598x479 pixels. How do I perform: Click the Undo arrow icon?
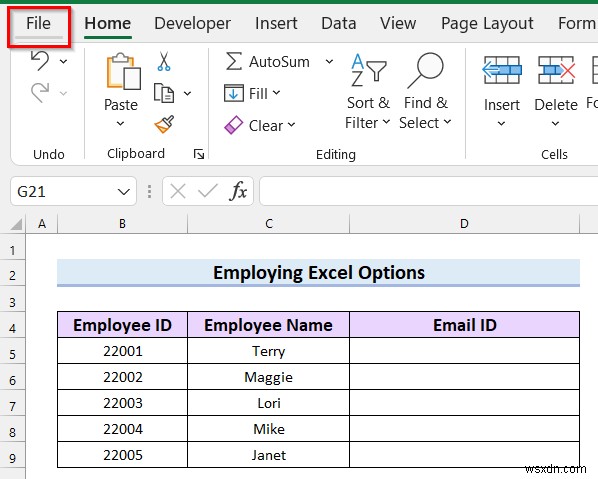click(x=40, y=61)
